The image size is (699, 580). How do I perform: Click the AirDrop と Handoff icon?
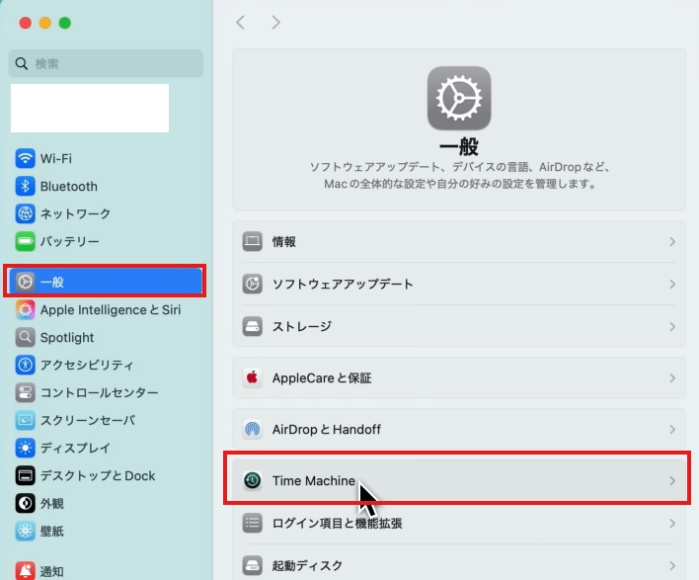coord(252,429)
